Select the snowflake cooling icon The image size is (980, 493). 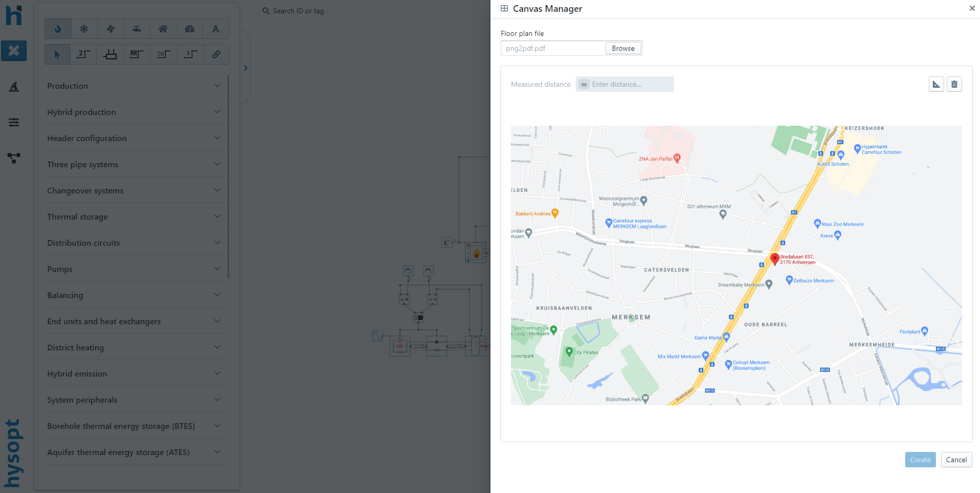point(84,29)
